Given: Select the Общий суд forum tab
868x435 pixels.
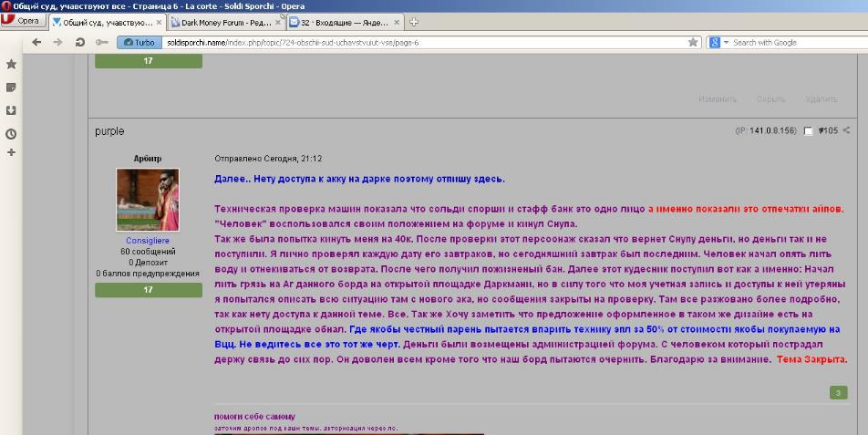Looking at the screenshot, I should [x=107, y=23].
